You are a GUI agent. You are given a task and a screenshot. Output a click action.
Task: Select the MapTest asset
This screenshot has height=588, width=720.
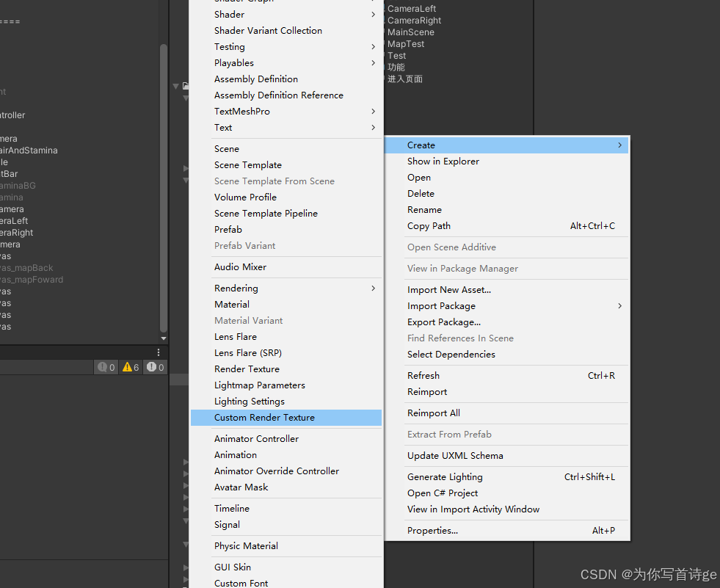(405, 44)
